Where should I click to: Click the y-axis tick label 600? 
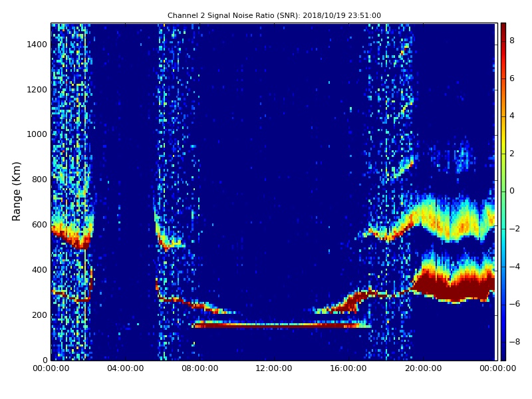39,225
